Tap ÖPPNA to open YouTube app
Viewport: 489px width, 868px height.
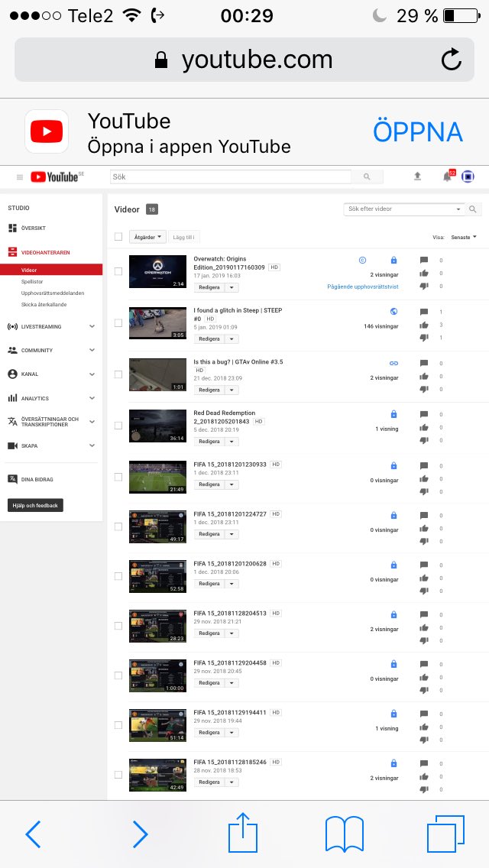[418, 131]
